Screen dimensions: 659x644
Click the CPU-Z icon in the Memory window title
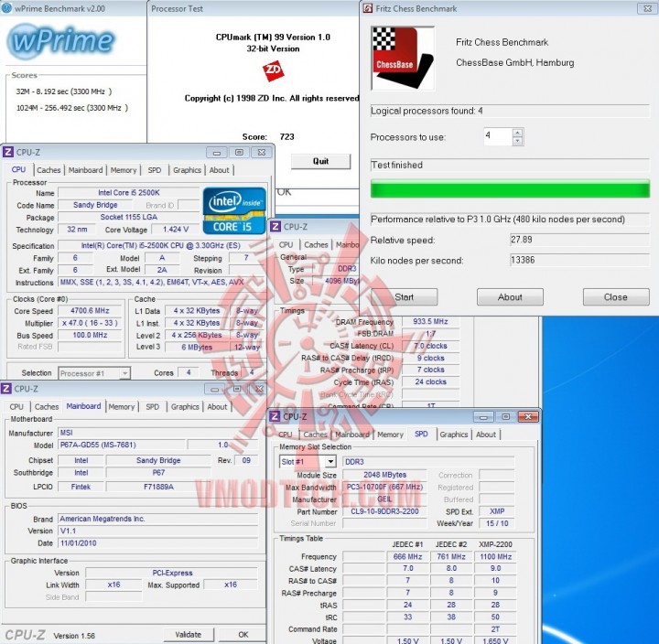[x=275, y=227]
